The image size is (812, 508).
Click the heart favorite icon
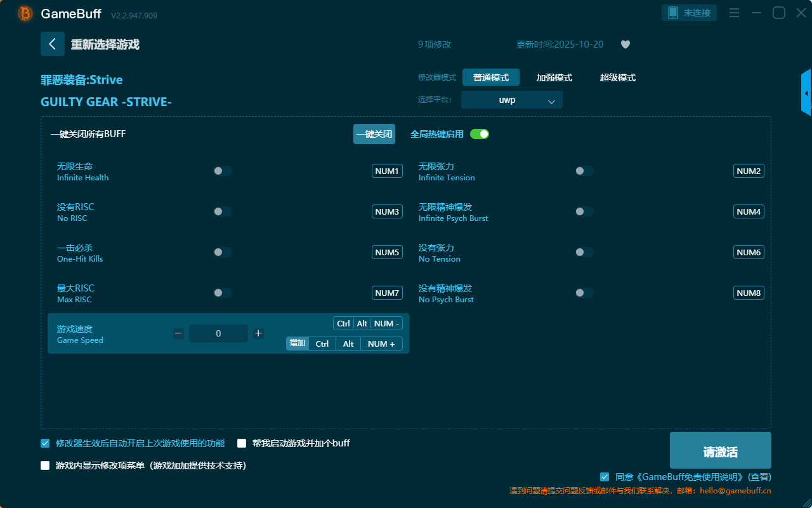coord(625,44)
